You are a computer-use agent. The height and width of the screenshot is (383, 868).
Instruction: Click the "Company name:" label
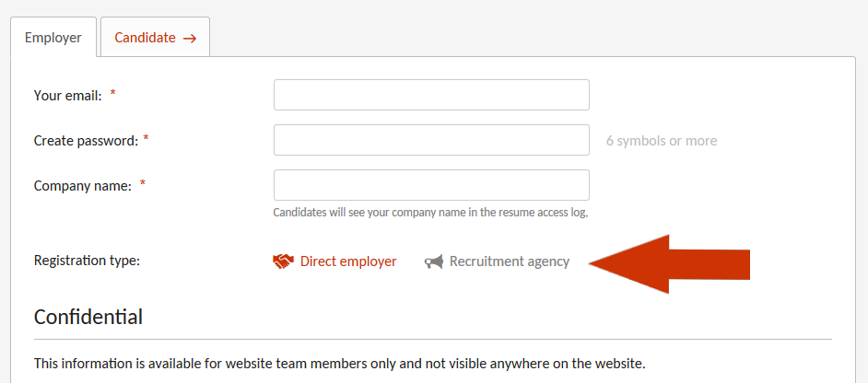tap(83, 185)
